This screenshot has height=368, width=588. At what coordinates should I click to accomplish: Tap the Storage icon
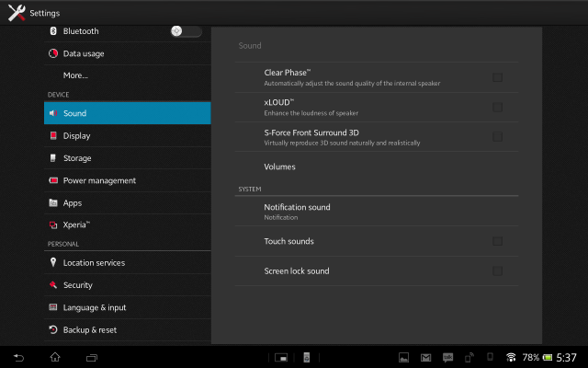53,158
